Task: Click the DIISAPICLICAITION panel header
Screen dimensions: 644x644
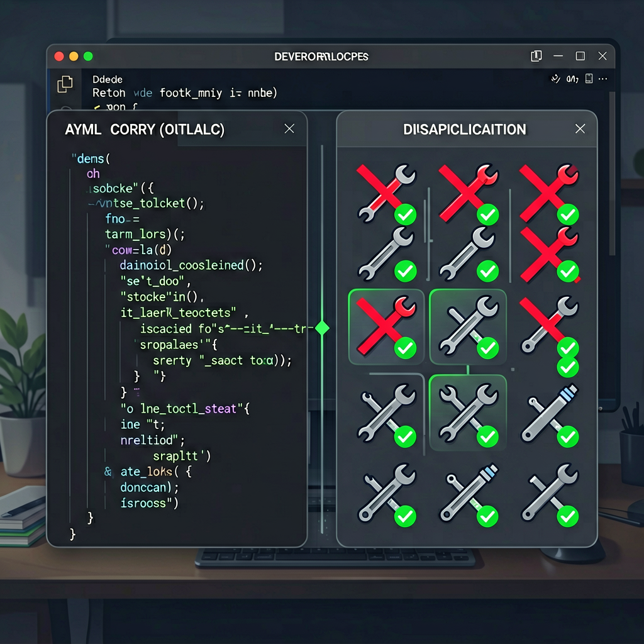Action: coord(465,130)
